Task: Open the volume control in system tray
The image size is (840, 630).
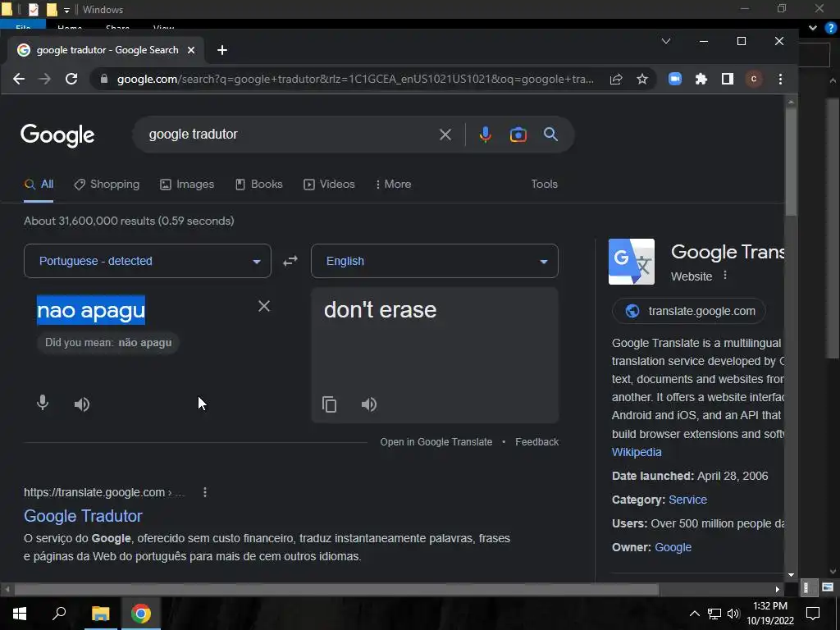Action: tap(733, 614)
